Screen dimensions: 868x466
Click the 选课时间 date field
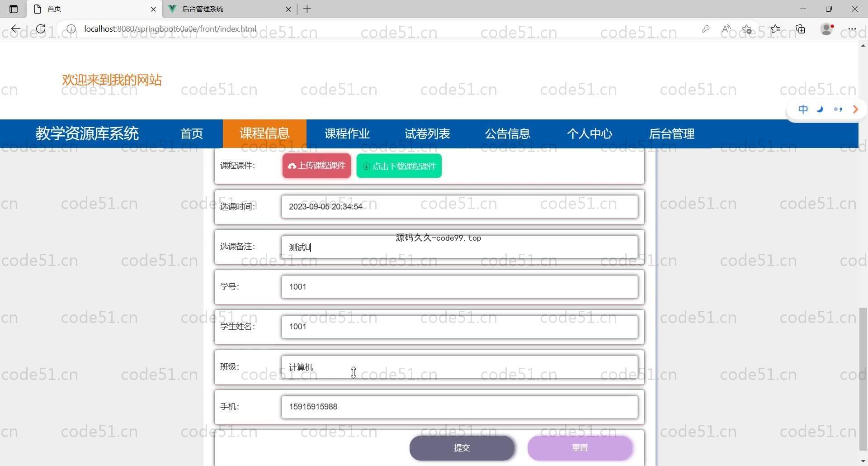[459, 207]
